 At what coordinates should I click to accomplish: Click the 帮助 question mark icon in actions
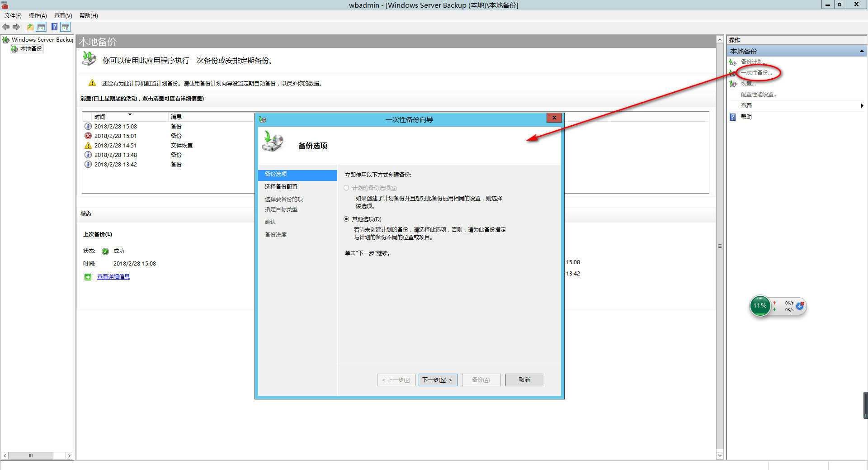click(x=733, y=117)
